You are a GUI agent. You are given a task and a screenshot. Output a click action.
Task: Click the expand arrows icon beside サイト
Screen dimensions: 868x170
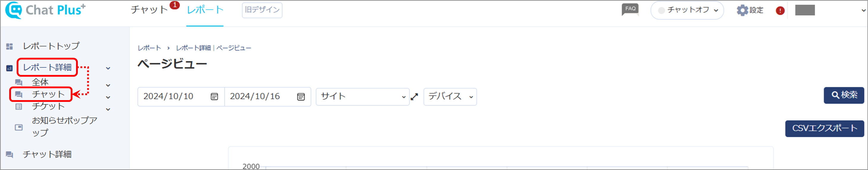point(414,97)
